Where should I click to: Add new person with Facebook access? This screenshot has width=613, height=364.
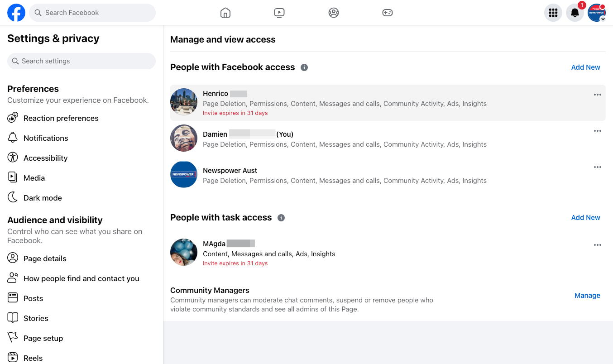tap(585, 67)
